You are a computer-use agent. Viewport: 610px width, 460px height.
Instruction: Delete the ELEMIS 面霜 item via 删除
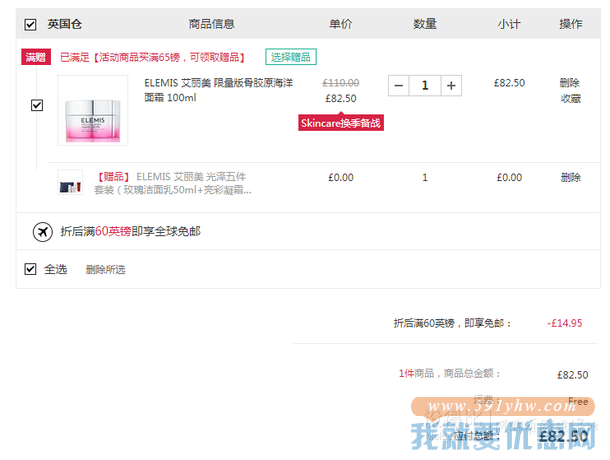570,83
